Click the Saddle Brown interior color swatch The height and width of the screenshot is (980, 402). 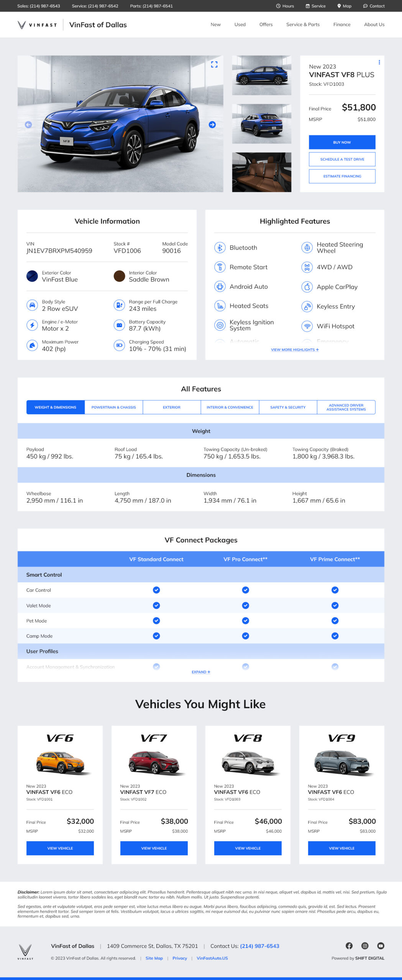[120, 276]
